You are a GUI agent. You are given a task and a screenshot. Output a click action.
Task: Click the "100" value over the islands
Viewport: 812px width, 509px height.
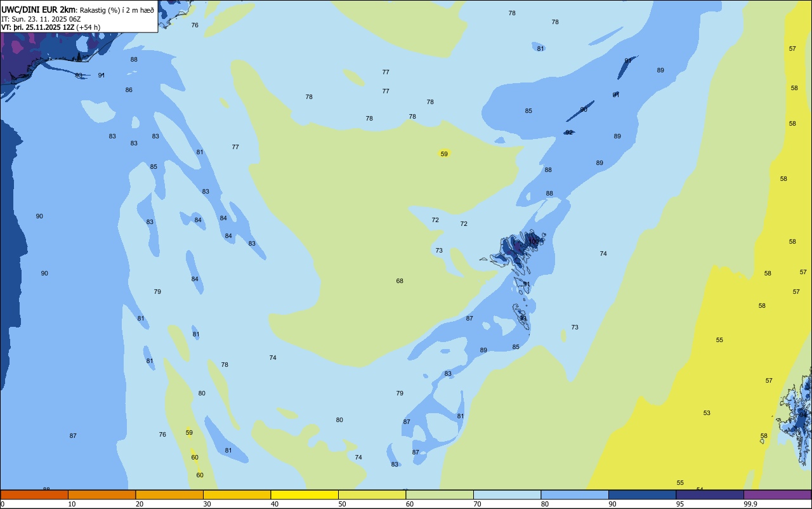click(x=534, y=242)
